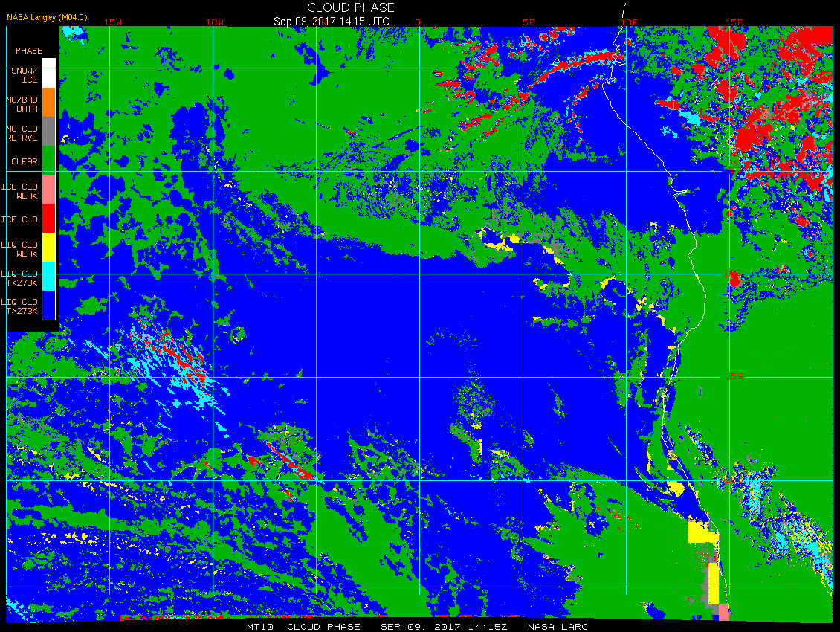The height and width of the screenshot is (632, 840).
Task: Click the 10W longitude label
Action: click(x=215, y=22)
